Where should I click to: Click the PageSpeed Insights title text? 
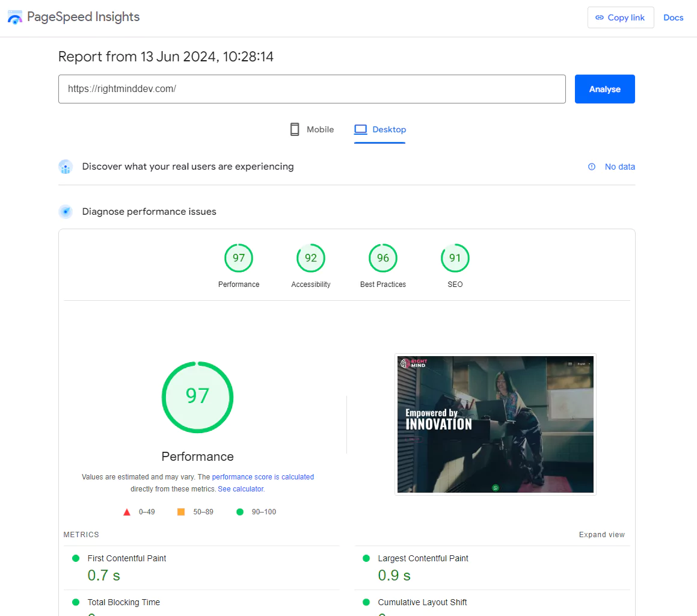[x=83, y=17]
